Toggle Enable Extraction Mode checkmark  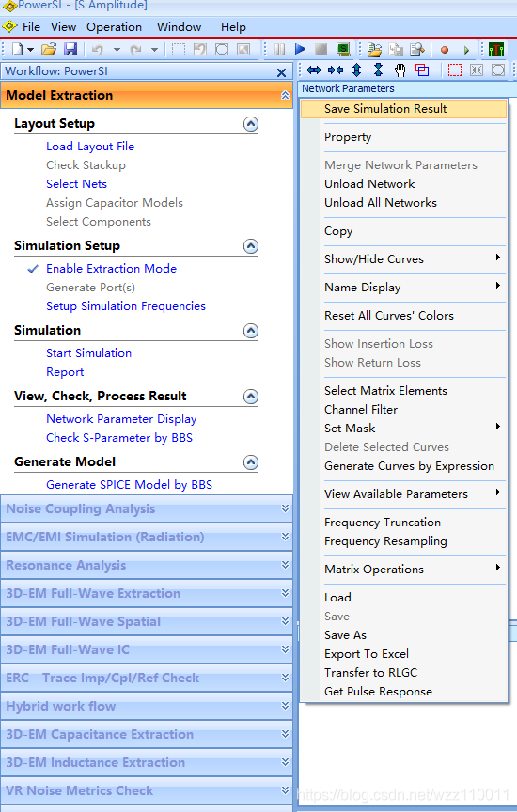[x=33, y=269]
